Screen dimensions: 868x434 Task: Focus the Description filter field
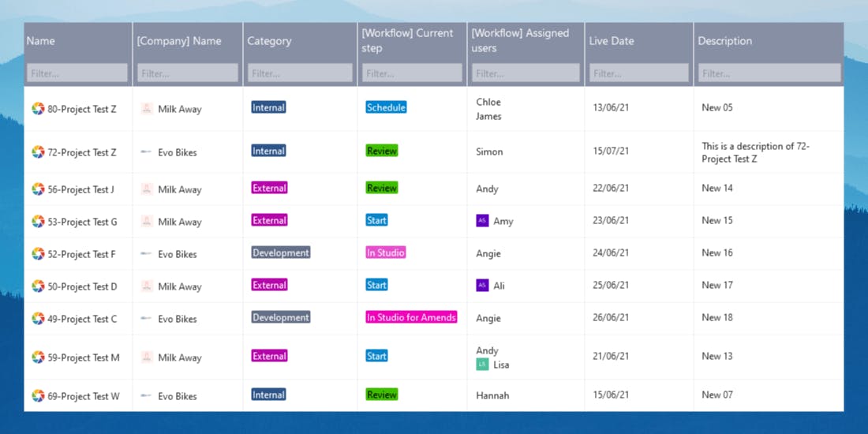point(769,73)
